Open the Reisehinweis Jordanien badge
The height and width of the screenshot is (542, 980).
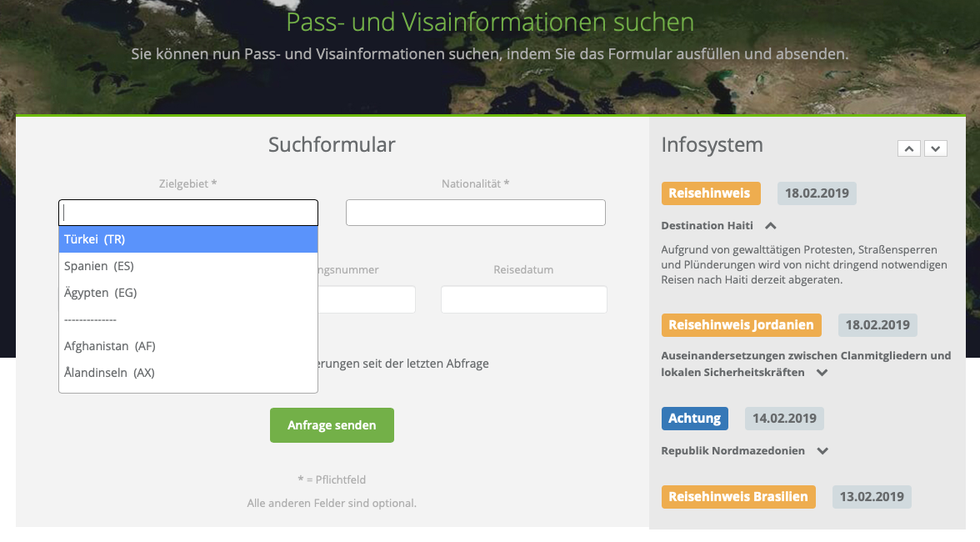tap(742, 324)
